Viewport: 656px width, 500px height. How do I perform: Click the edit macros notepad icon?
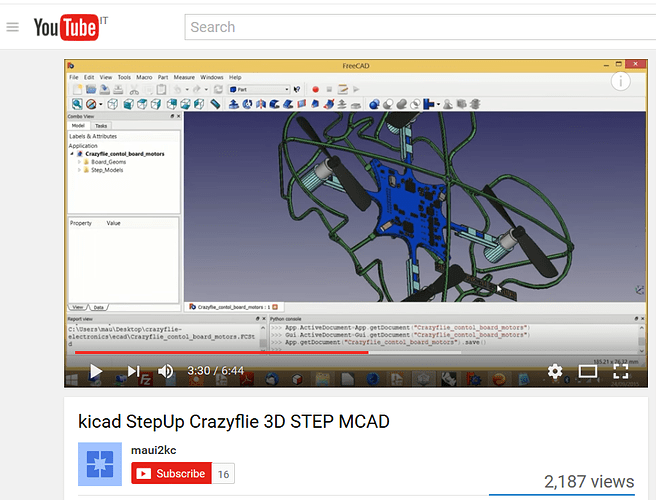click(343, 90)
